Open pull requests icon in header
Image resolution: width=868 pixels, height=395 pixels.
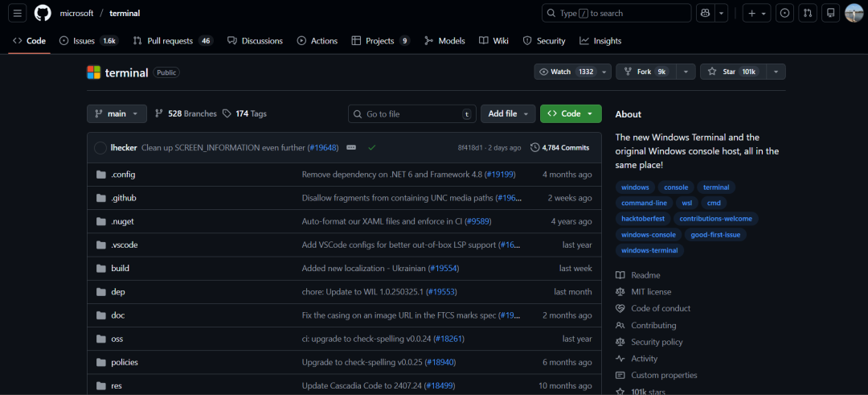pos(808,14)
